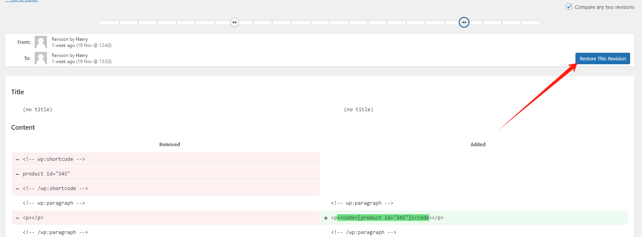This screenshot has height=237, width=644.
Task: Click the Content section heading
Action: coord(23,127)
